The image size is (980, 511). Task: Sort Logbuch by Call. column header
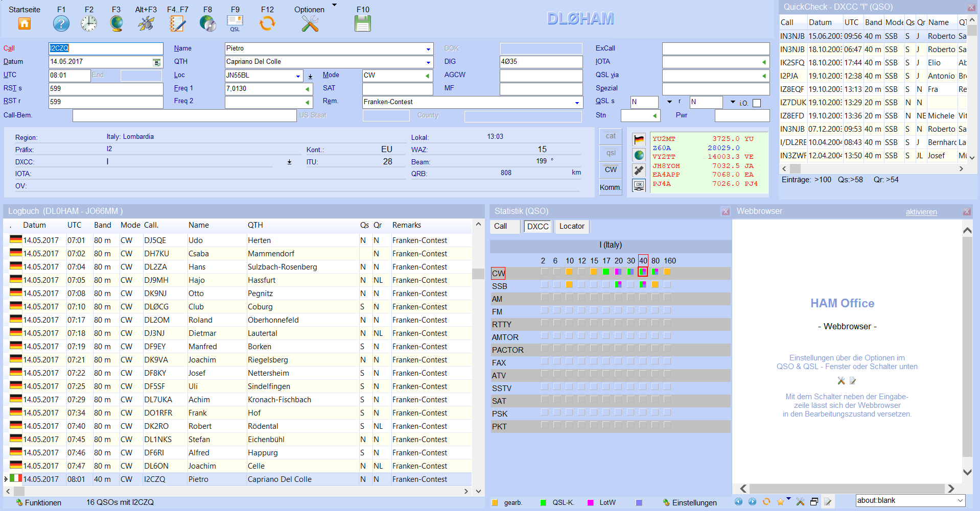(x=151, y=225)
